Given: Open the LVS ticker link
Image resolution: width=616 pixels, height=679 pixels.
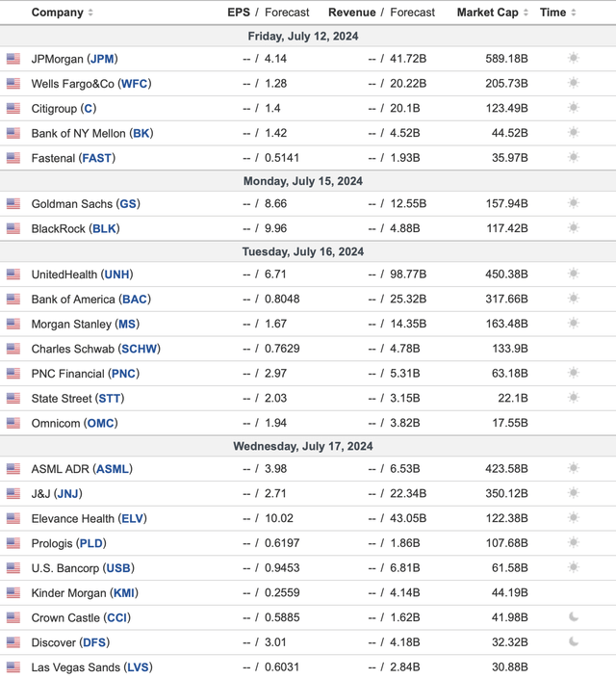Looking at the screenshot, I should click(x=138, y=667).
